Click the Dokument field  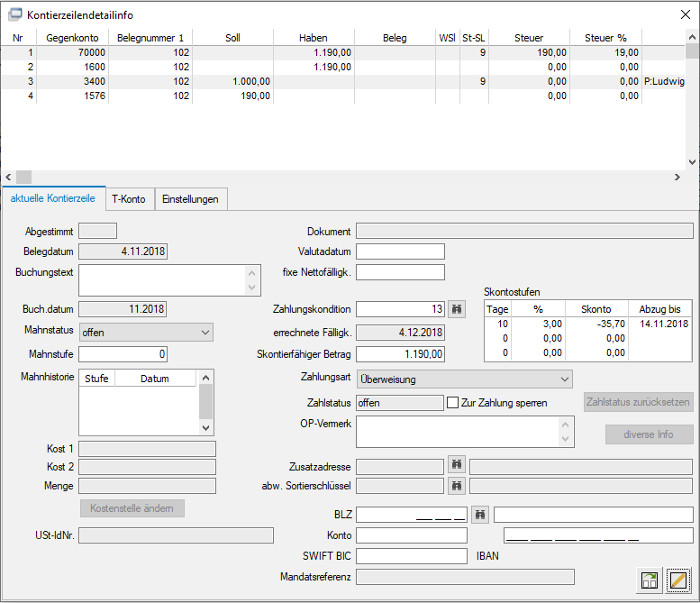[x=525, y=231]
